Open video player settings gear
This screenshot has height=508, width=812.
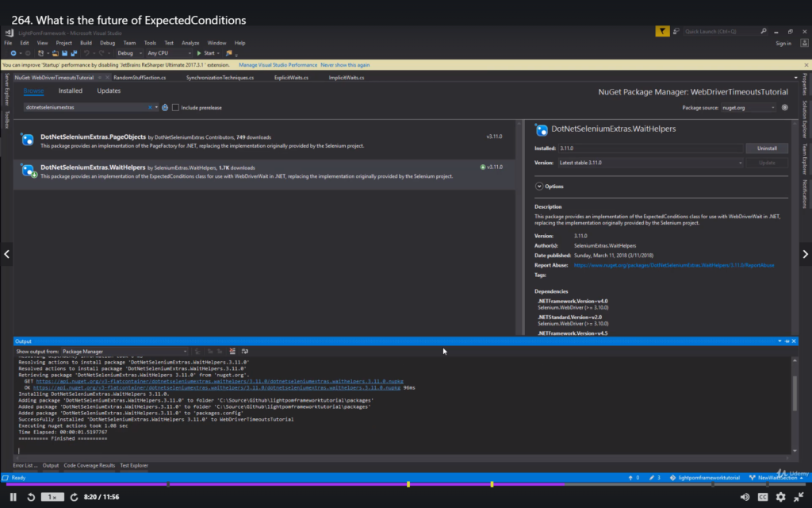coord(780,497)
